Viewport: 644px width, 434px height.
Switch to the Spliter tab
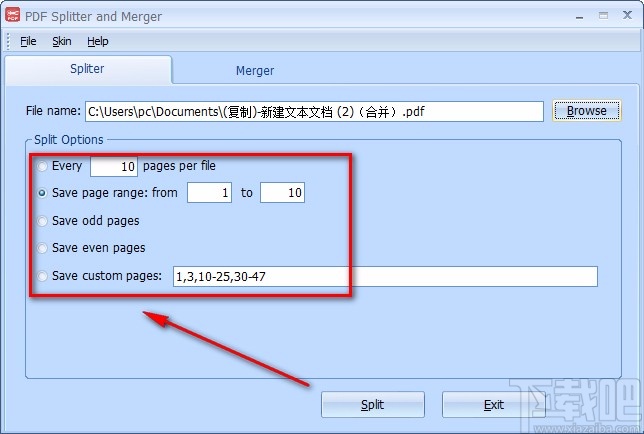[87, 69]
